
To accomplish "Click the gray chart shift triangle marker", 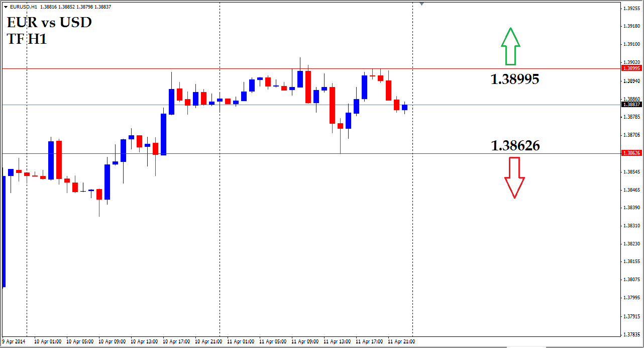I will tap(421, 4).
